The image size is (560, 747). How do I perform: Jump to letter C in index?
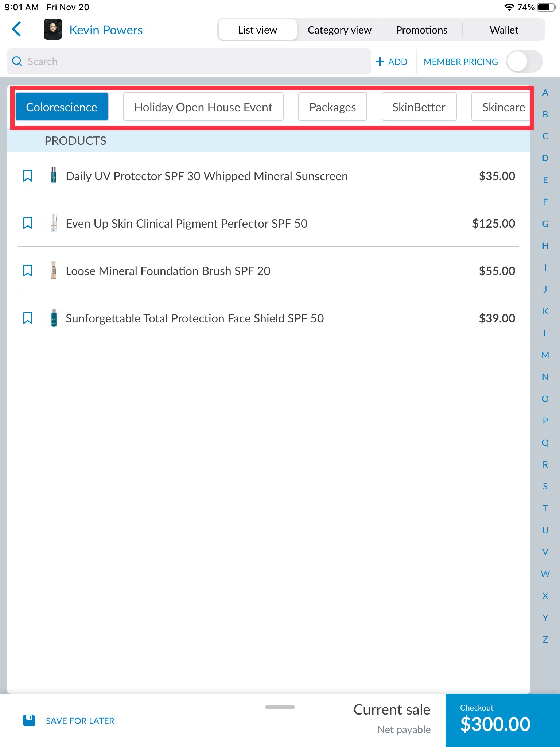tap(545, 136)
